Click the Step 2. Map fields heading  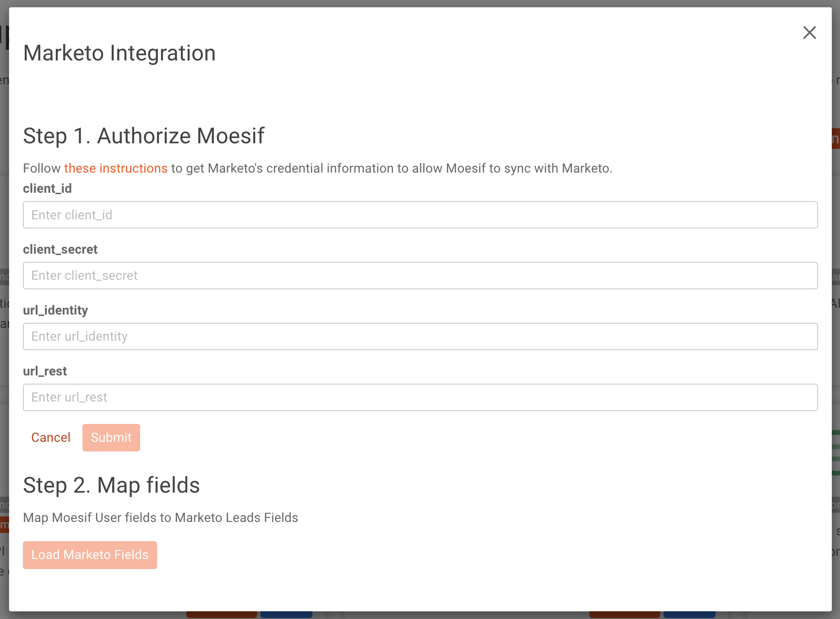click(111, 485)
